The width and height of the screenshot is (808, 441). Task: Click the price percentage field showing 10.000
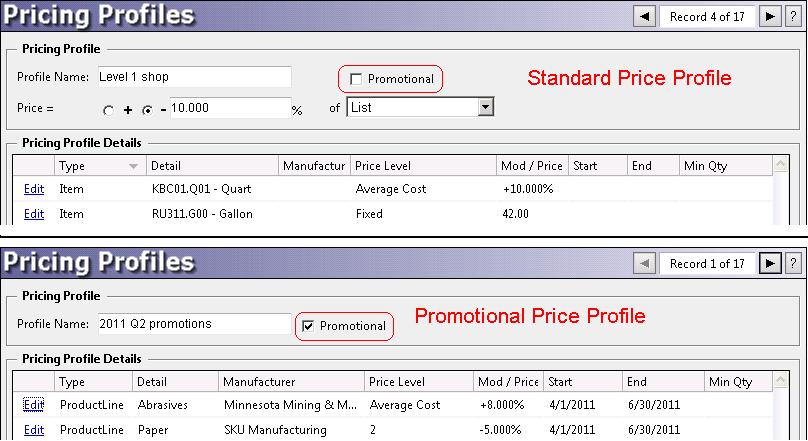click(230, 108)
